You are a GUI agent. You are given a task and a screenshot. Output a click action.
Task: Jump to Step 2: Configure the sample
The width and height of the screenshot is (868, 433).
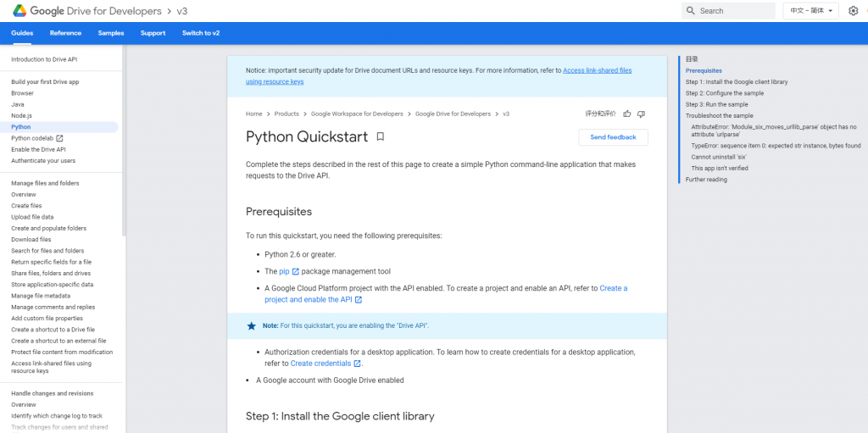click(724, 93)
